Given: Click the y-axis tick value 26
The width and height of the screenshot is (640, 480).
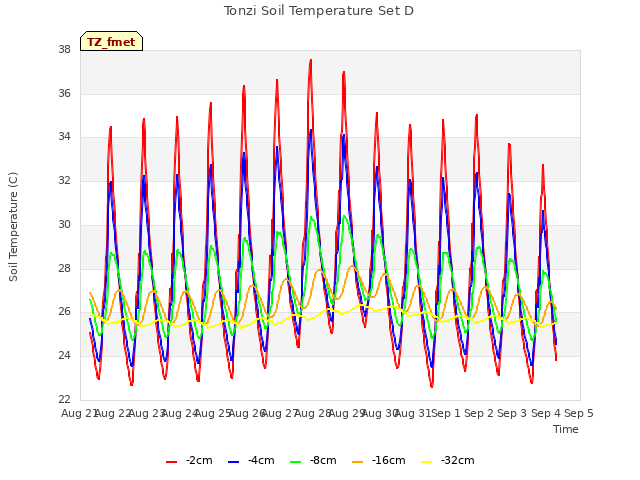Looking at the screenshot, I should coord(64,311).
